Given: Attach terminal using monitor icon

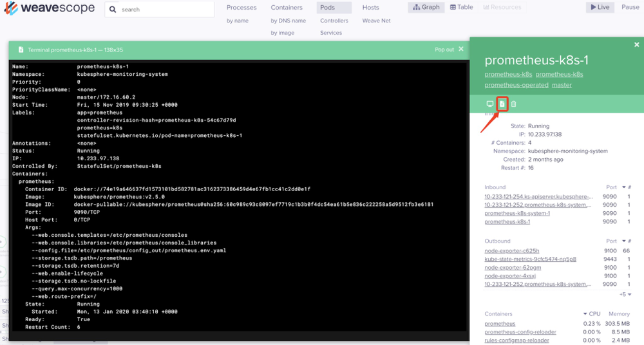Looking at the screenshot, I should click(489, 104).
